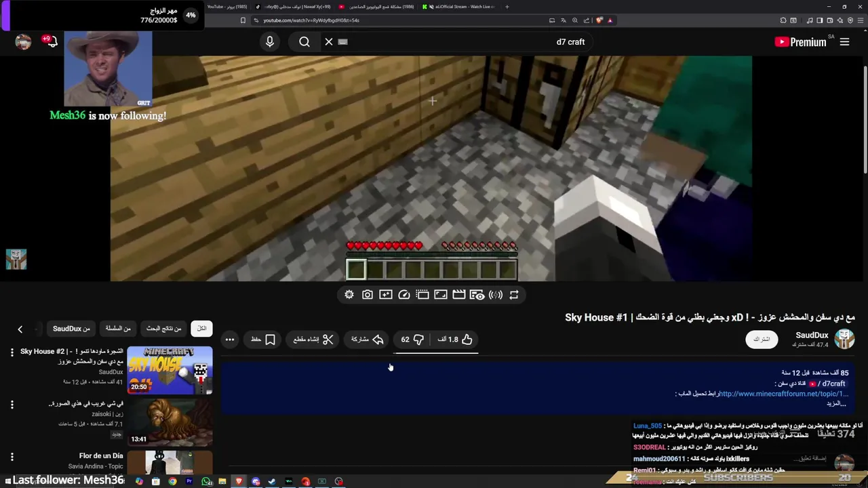Click the bookmark icon in browser address bar
This screenshot has width=868, height=488.
243,20
